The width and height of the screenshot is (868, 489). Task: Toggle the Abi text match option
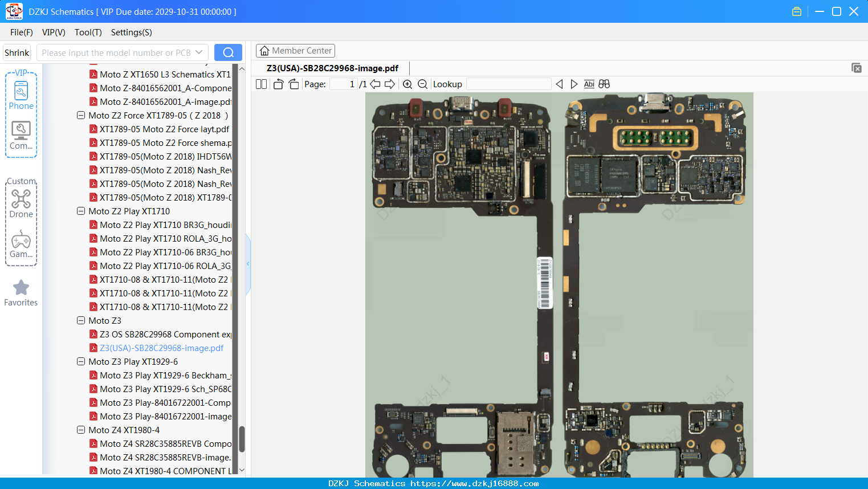pos(589,84)
